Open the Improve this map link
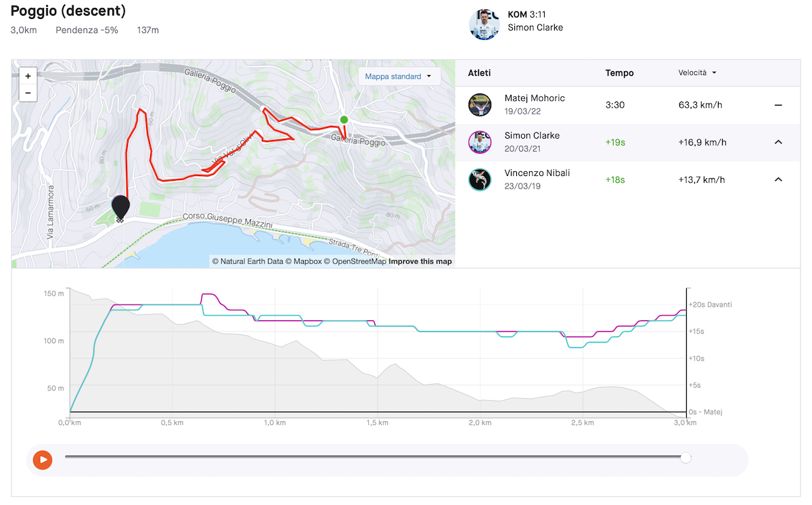Image resolution: width=812 pixels, height=505 pixels. pos(420,261)
